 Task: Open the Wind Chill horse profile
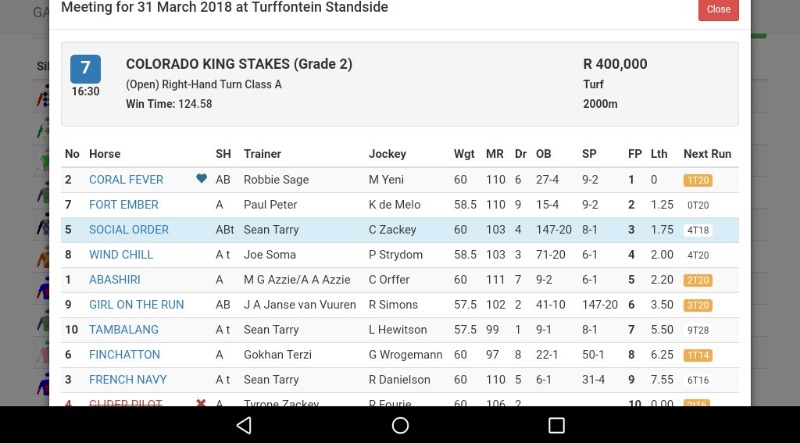(x=121, y=255)
